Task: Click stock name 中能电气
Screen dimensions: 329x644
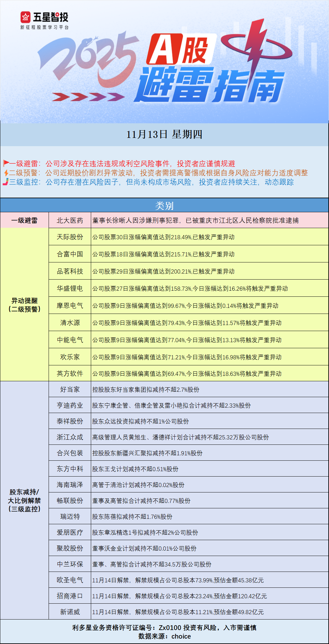Action: pos(70,340)
